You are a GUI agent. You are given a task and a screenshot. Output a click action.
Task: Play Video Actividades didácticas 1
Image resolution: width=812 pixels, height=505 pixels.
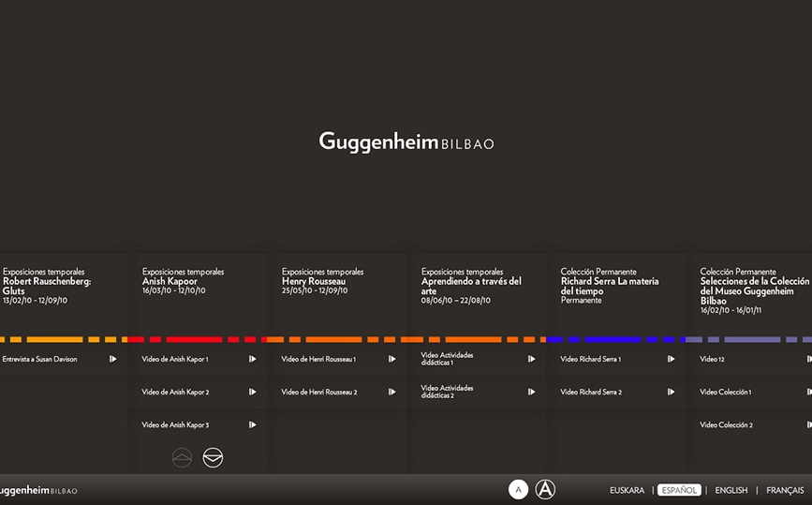pyautogui.click(x=531, y=359)
